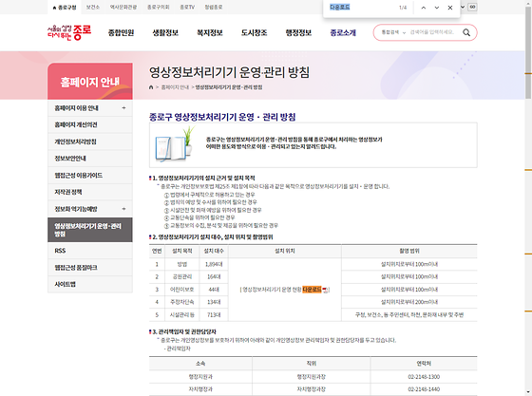
Task: Click the magnifier search icon
Action: (x=466, y=32)
